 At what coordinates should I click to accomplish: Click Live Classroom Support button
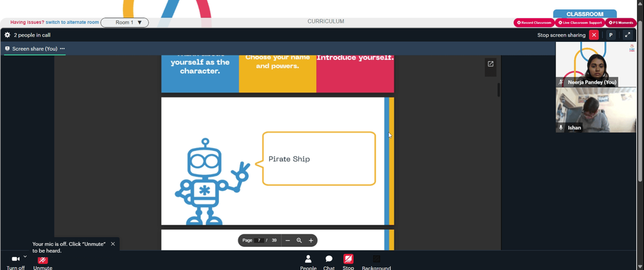580,22
